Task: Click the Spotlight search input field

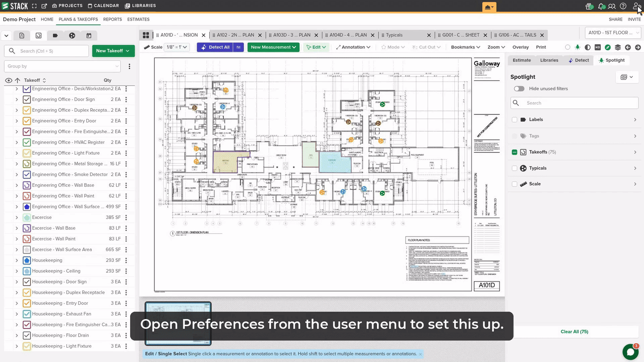Action: click(574, 103)
